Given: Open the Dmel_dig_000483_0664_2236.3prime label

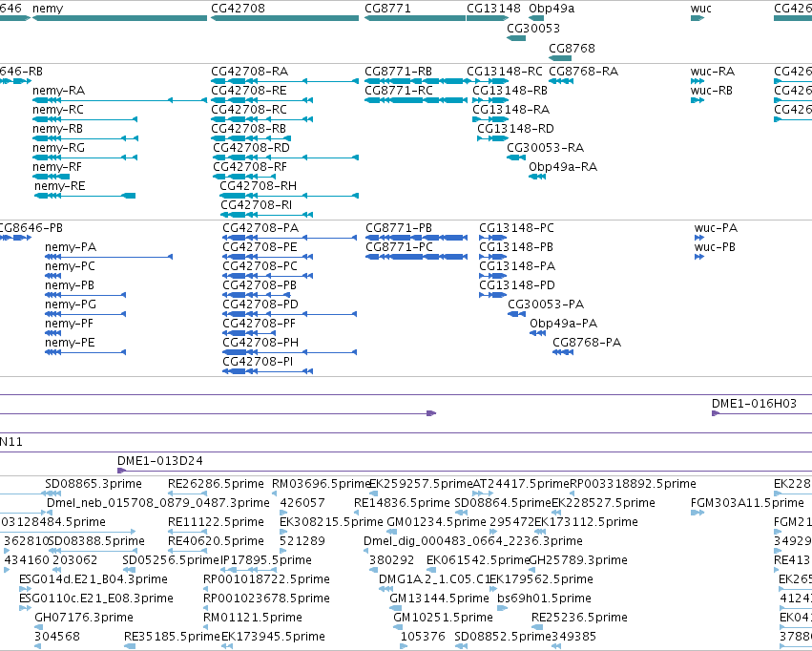Looking at the screenshot, I should pos(473,542).
